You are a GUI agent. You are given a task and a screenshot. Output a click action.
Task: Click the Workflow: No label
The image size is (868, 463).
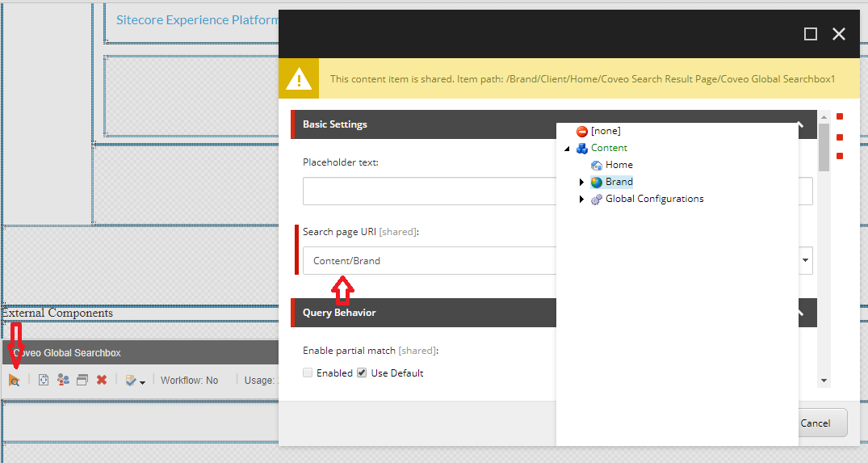click(x=189, y=381)
